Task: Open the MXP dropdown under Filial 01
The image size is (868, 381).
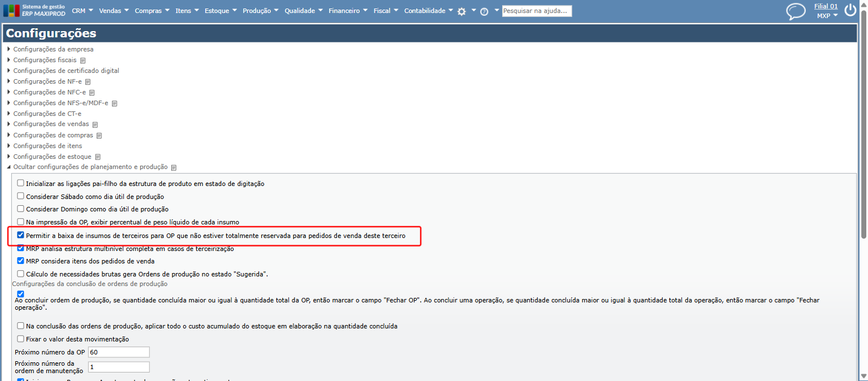Action: click(827, 16)
